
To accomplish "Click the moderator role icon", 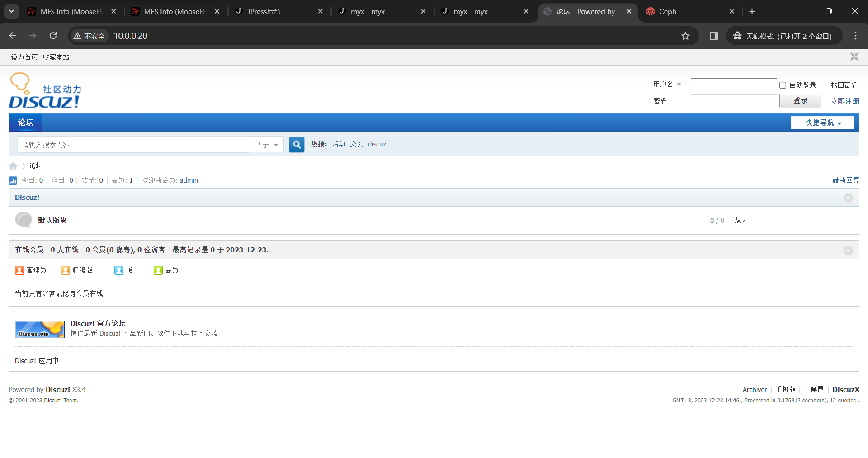I will 119,270.
